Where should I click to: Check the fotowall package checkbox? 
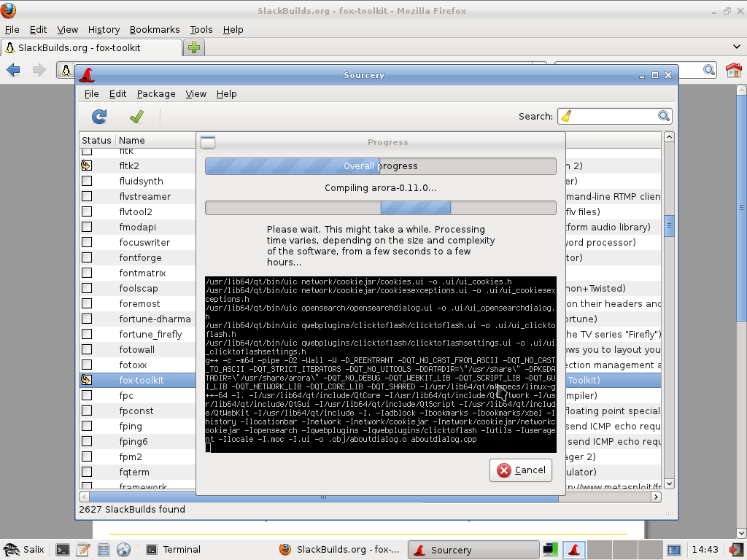(x=87, y=349)
